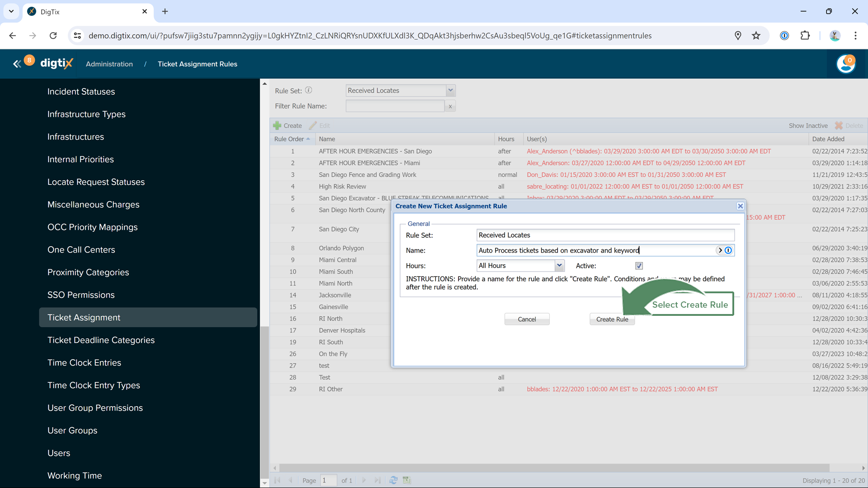The width and height of the screenshot is (868, 488).
Task: Close the Create New Rule dialog
Action: [740, 206]
